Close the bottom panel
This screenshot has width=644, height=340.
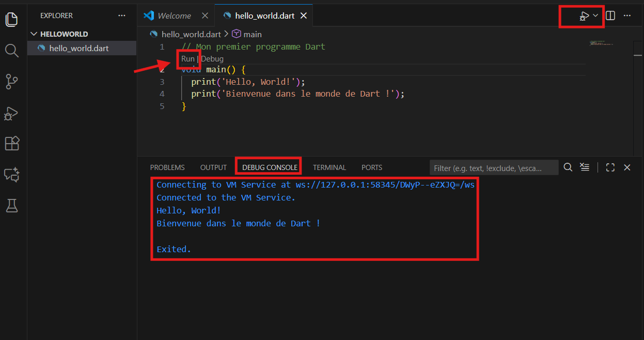click(x=627, y=167)
